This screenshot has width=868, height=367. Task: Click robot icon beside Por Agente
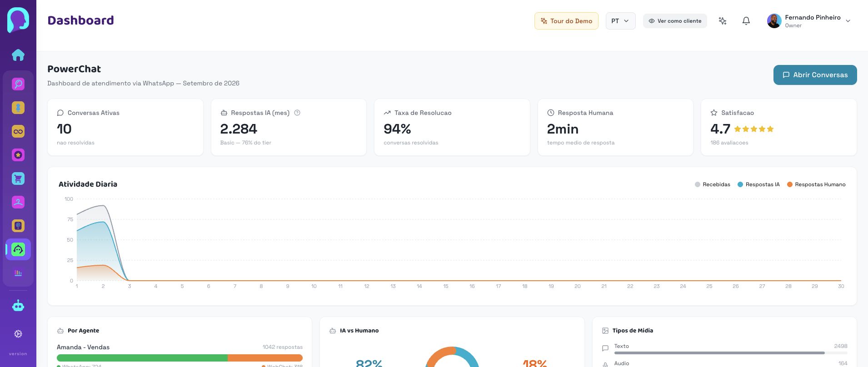pyautogui.click(x=60, y=331)
